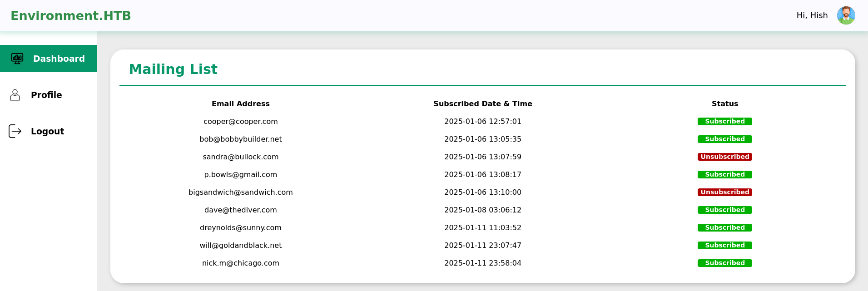Click the dave@thediver.com subscription date
The width and height of the screenshot is (868, 291).
(x=482, y=210)
